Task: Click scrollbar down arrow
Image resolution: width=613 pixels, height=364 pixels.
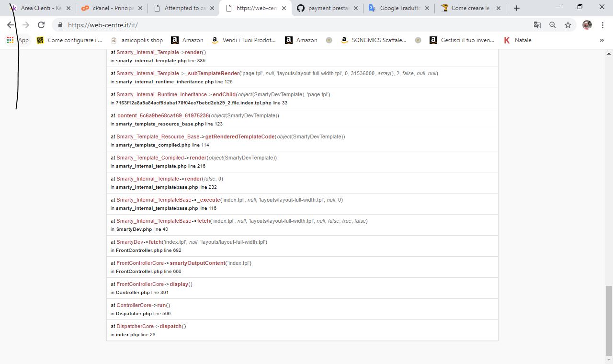Action: tap(609, 360)
